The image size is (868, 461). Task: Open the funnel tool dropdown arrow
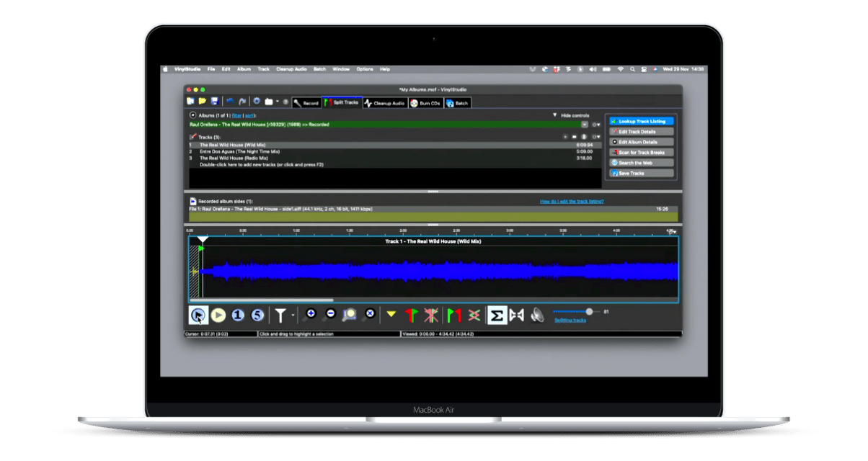tap(293, 315)
